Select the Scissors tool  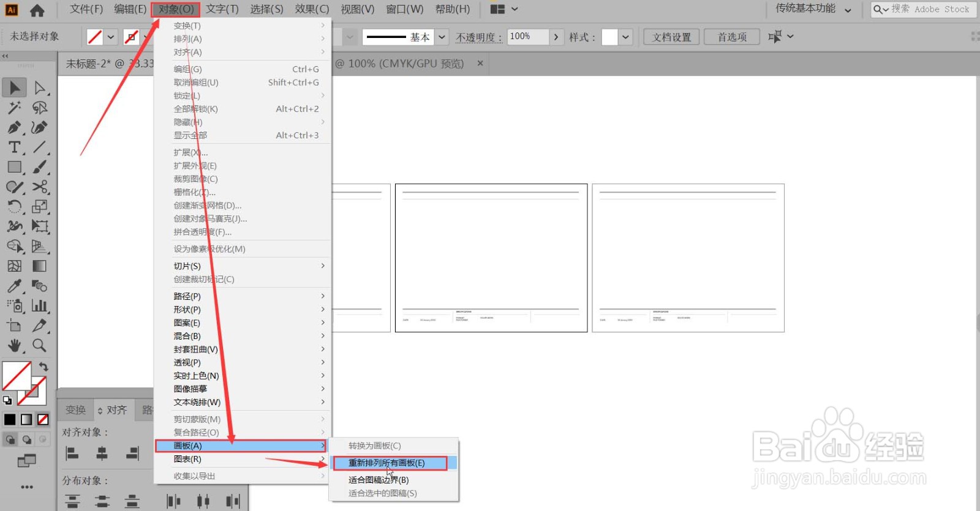(40, 187)
